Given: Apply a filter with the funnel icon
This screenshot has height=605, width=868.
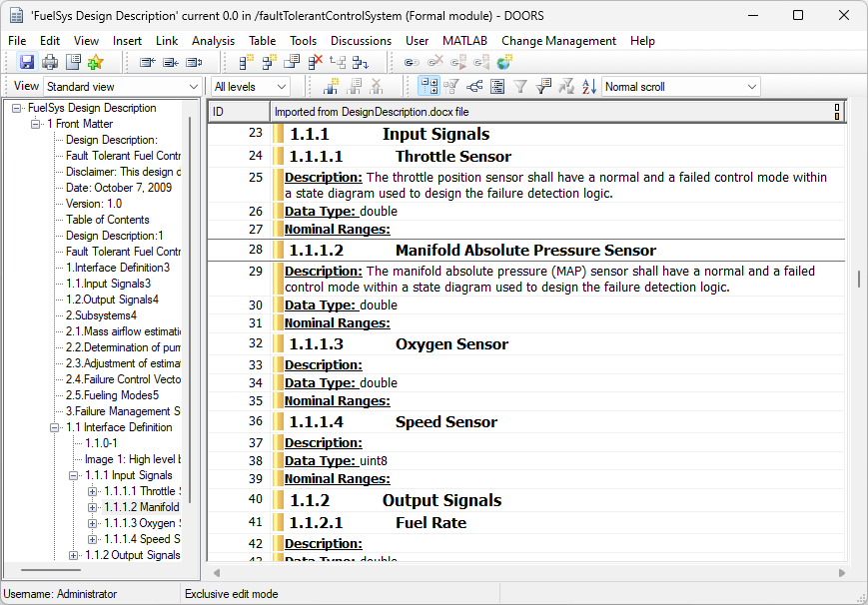Looking at the screenshot, I should 520,86.
